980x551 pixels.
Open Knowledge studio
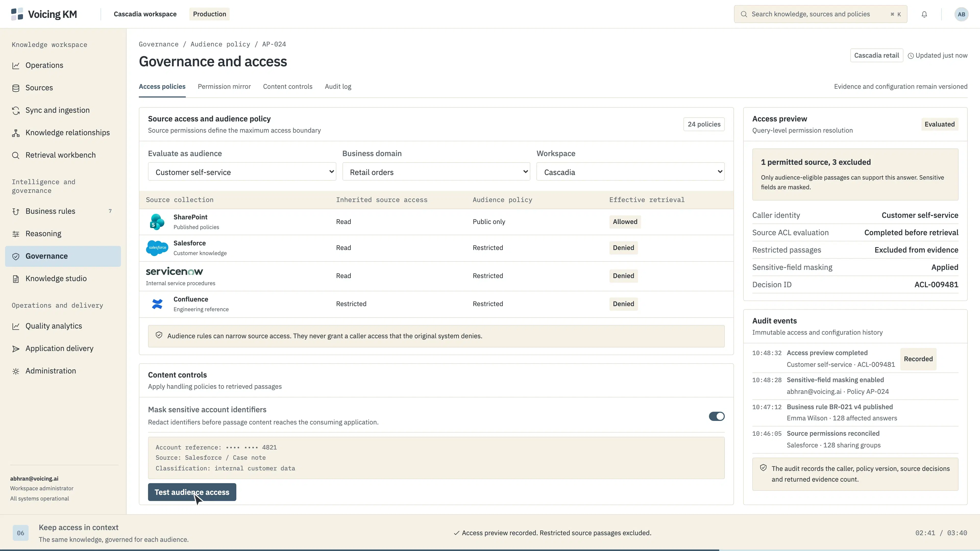pos(63,278)
